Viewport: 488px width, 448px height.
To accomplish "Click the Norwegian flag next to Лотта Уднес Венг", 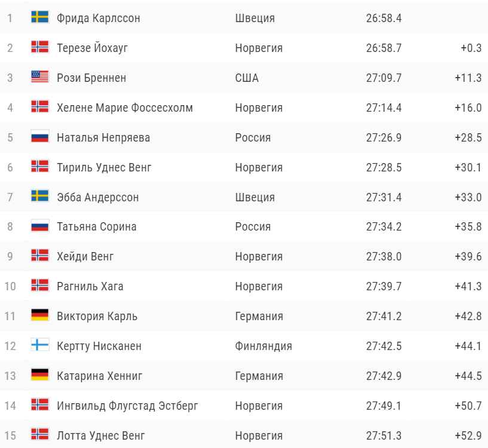I will [x=40, y=434].
